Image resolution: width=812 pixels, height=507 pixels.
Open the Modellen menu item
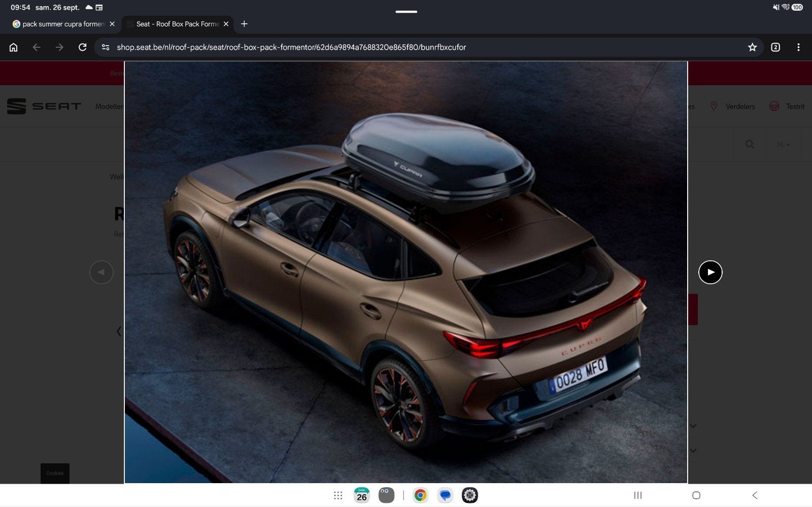click(109, 106)
